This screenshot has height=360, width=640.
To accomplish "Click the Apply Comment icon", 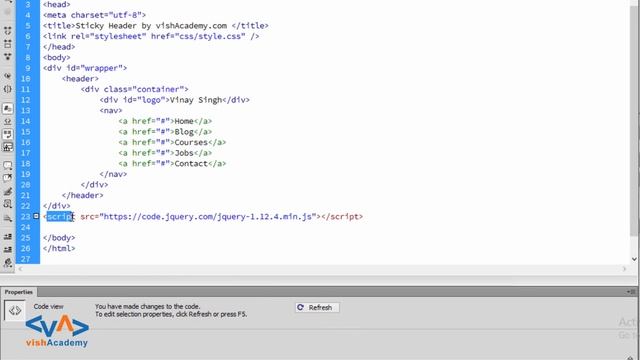I will (7, 165).
